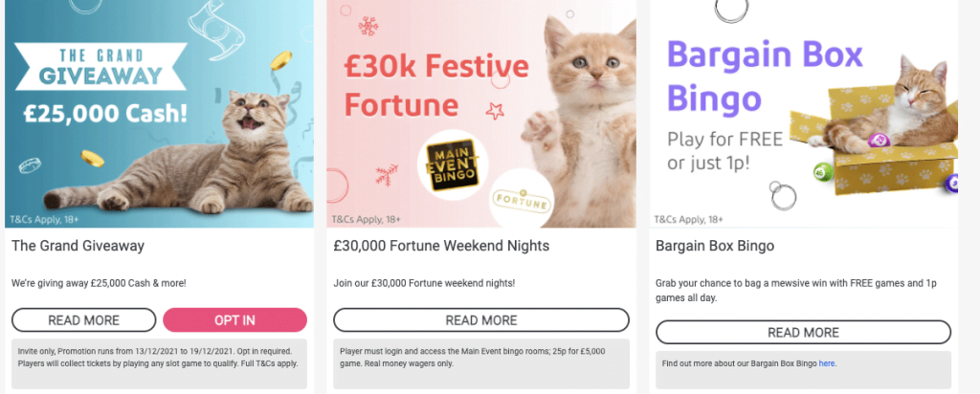Click 'The Grand Giveaway' card title
Screen dimensions: 980x394
[78, 246]
